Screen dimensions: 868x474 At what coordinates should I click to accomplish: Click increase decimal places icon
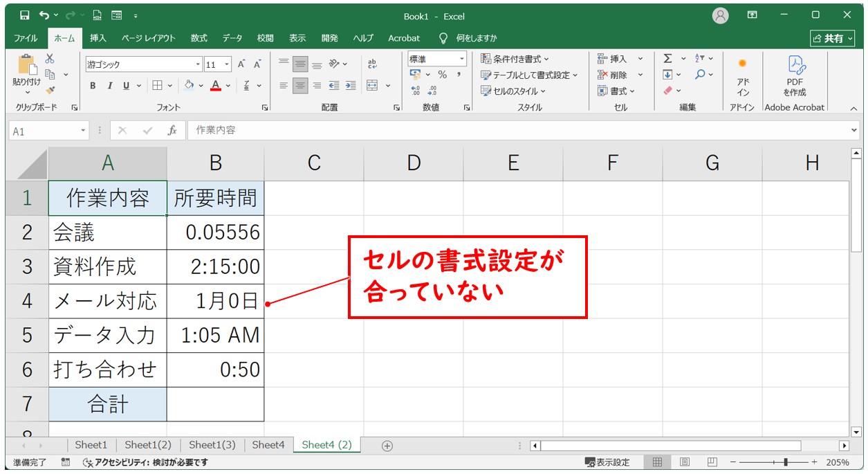pos(416,91)
